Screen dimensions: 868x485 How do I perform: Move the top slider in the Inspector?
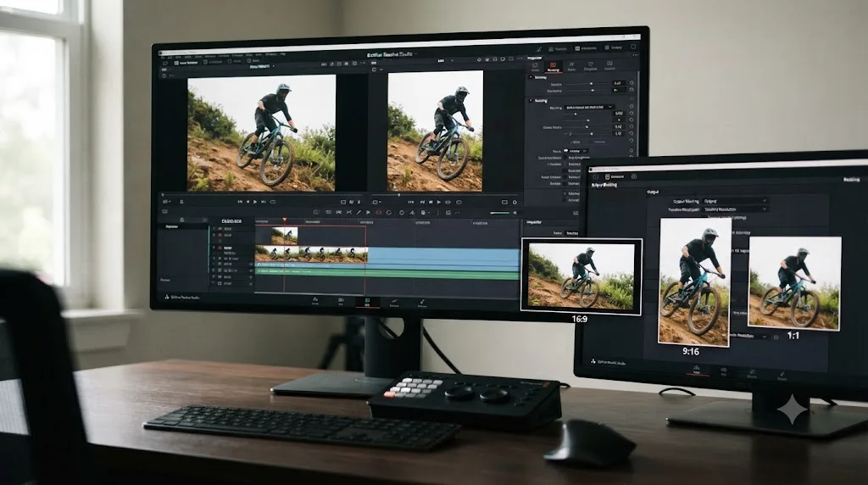(591, 84)
